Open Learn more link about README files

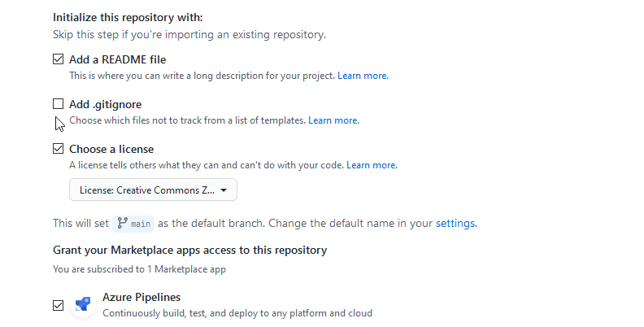pos(363,76)
